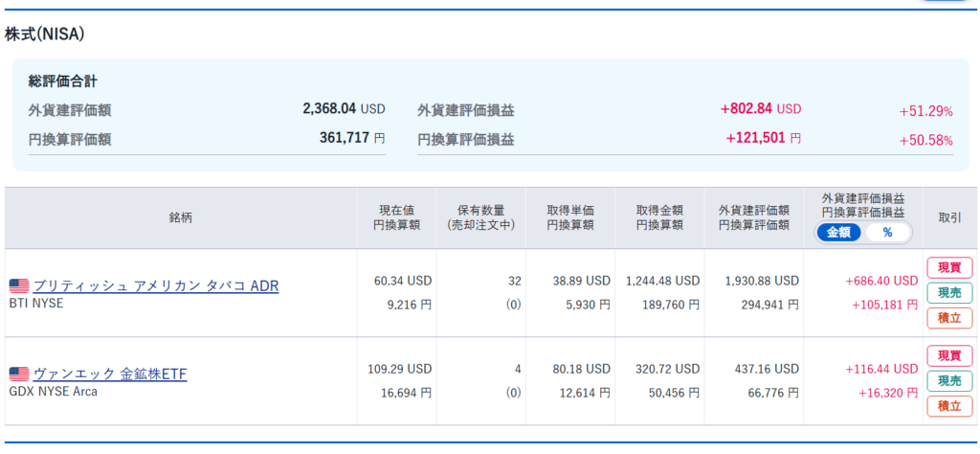
Task: Click the US flag beside ブリティッシュ アメリカン タバコ
Action: (18, 286)
